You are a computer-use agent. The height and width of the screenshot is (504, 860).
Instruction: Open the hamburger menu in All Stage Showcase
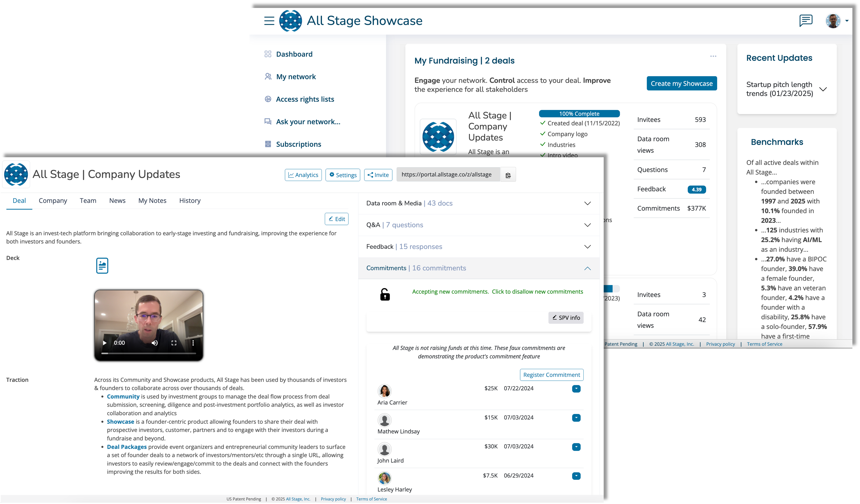pos(269,21)
